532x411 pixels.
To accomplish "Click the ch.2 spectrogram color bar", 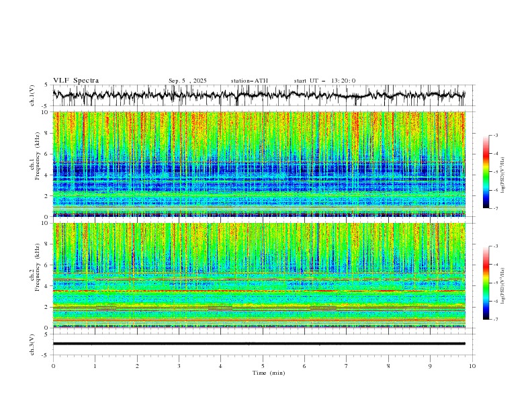I will [486, 283].
